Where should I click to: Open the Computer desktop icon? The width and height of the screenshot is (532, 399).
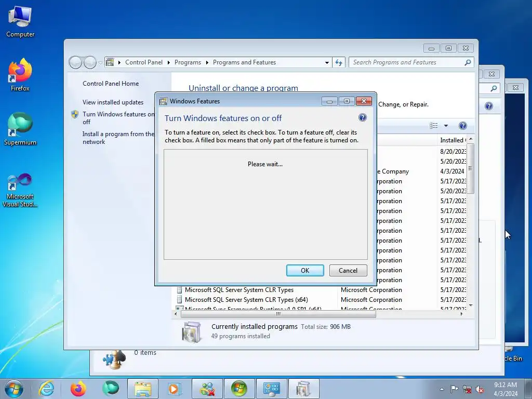(20, 21)
